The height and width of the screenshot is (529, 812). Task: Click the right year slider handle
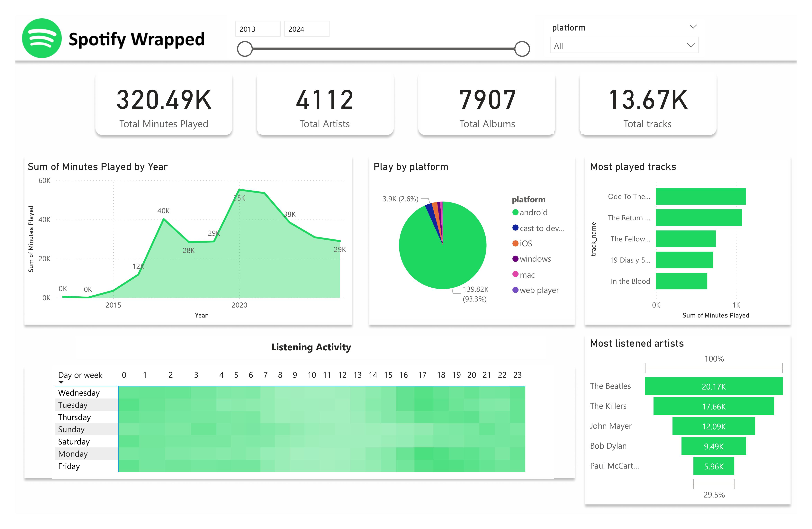coord(522,49)
